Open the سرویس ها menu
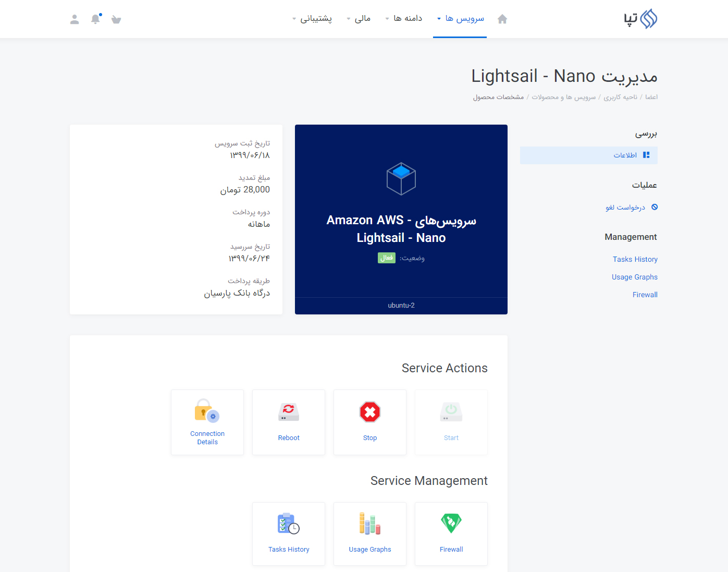728x572 pixels. pos(460,19)
